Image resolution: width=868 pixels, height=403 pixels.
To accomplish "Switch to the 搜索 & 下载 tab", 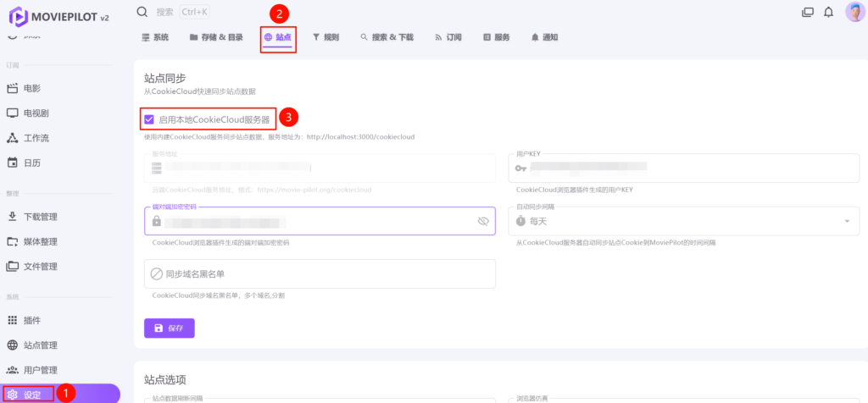I will tap(387, 37).
